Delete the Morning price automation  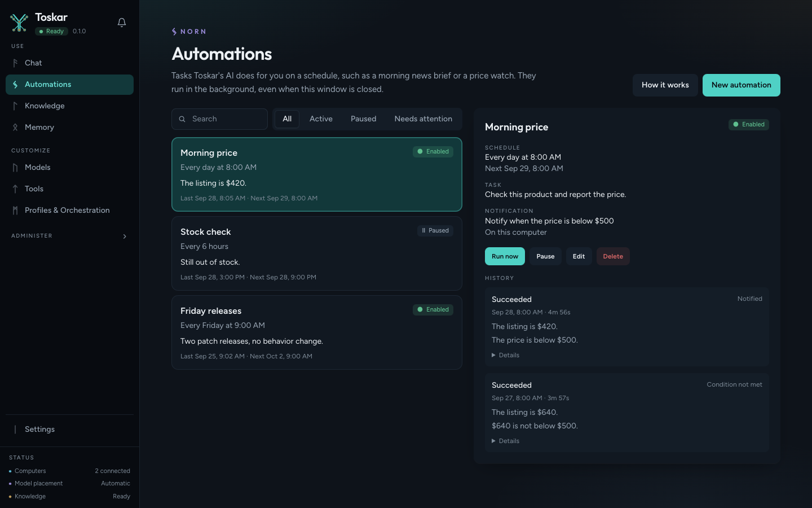[613, 256]
